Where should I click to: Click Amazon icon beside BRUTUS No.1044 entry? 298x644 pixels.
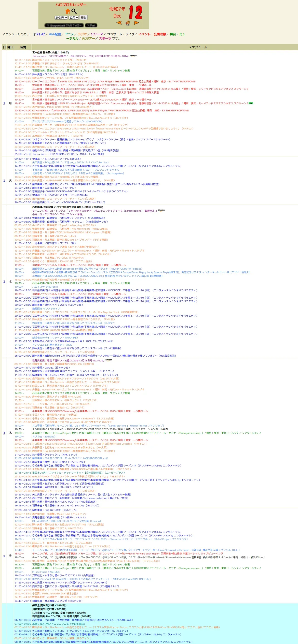133,56
